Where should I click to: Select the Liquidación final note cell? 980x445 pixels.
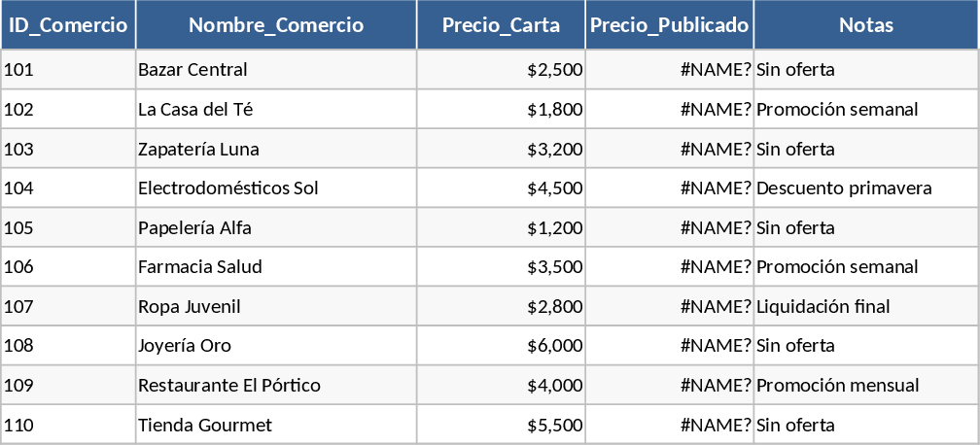point(865,307)
